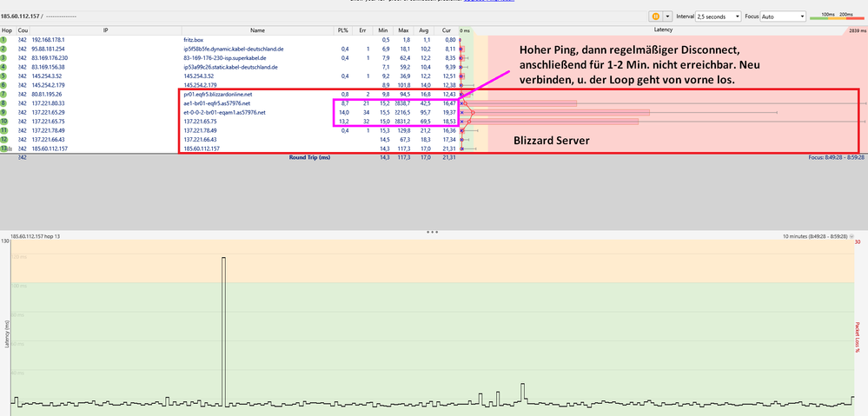The width and height of the screenshot is (868, 416).
Task: Open the Interval dropdown showing 2,5 seconds
Action: pyautogui.click(x=719, y=17)
